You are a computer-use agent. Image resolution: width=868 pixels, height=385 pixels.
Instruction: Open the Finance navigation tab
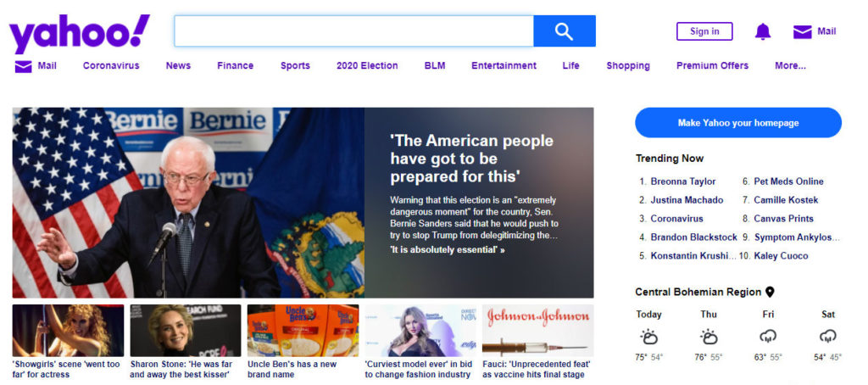235,66
